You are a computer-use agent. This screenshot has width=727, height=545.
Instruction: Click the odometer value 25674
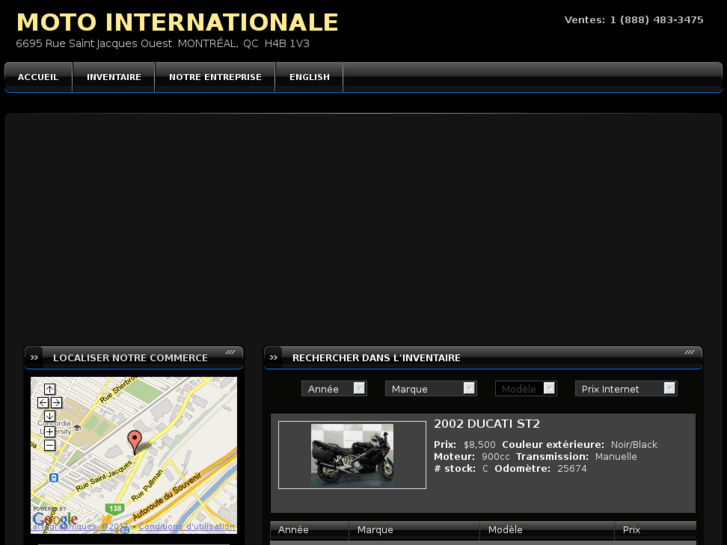point(572,469)
